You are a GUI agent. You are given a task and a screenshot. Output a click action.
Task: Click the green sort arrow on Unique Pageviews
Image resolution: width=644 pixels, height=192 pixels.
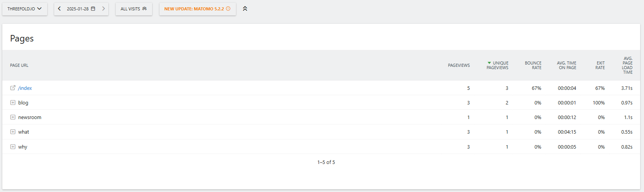click(489, 63)
